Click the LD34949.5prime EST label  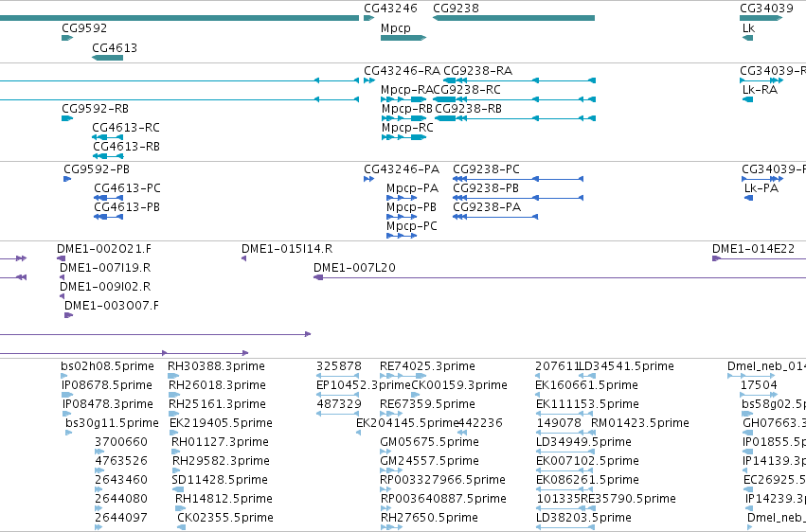coord(584,443)
